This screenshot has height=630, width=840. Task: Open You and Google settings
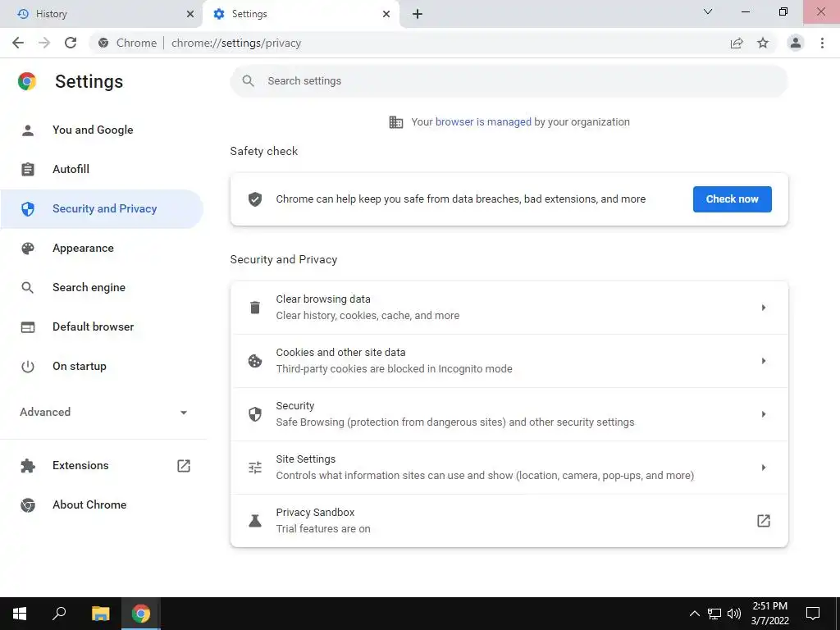(x=102, y=130)
